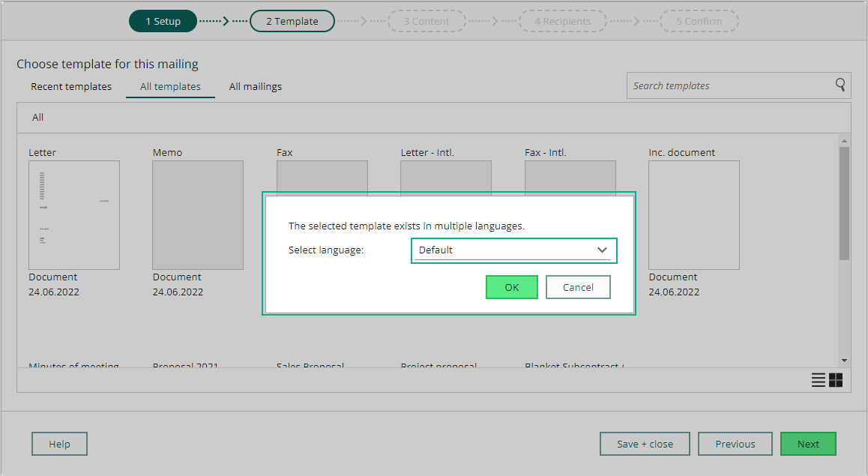Open the Recent templates tab
The image size is (868, 476).
point(71,86)
